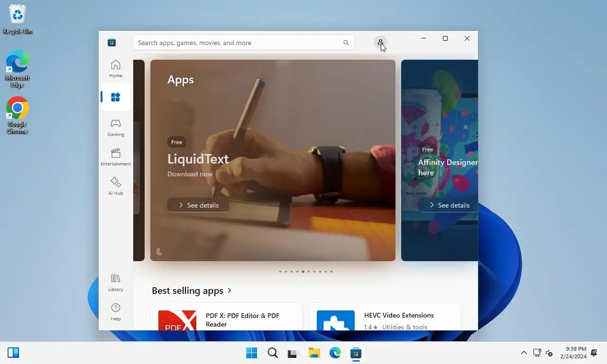Image resolution: width=607 pixels, height=364 pixels.
Task: Click the HEVC Video Extensions puzzle icon
Action: (336, 320)
